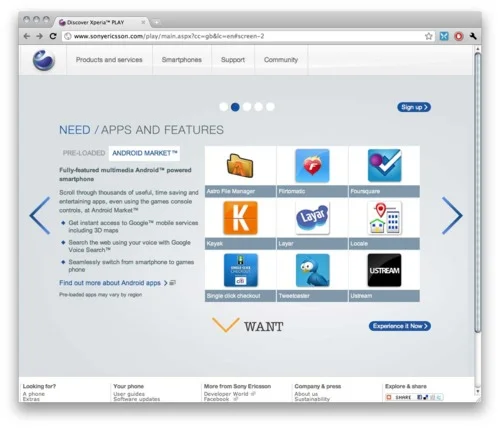500x428 pixels.
Task: Open the Foursquare app icon
Action: [x=384, y=165]
